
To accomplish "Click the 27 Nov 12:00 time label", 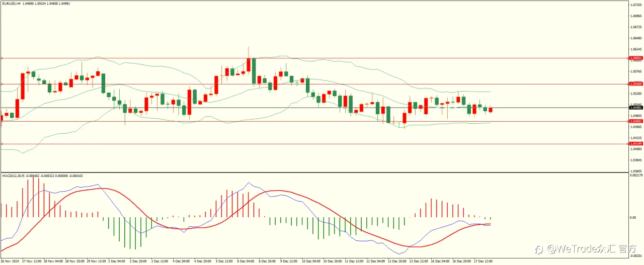I will pos(31,261).
